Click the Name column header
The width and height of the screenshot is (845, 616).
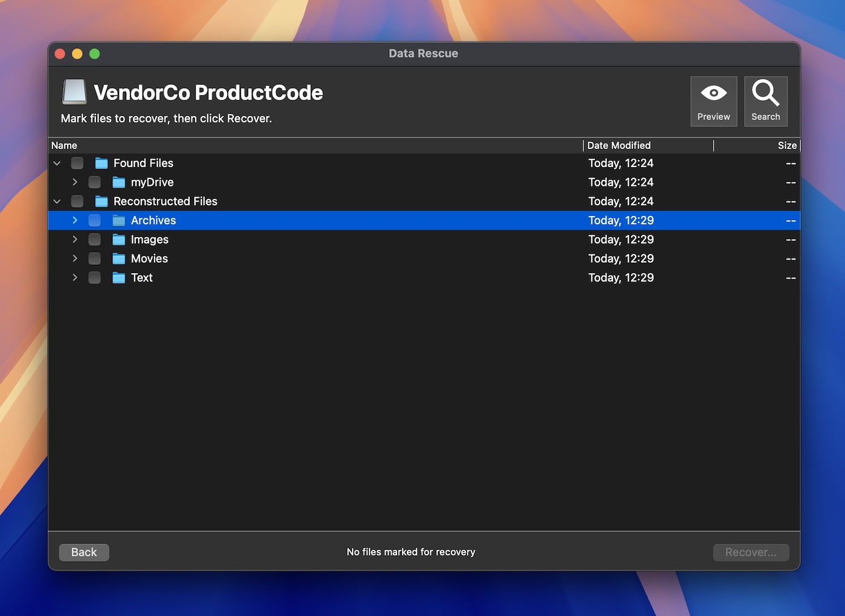pyautogui.click(x=64, y=145)
